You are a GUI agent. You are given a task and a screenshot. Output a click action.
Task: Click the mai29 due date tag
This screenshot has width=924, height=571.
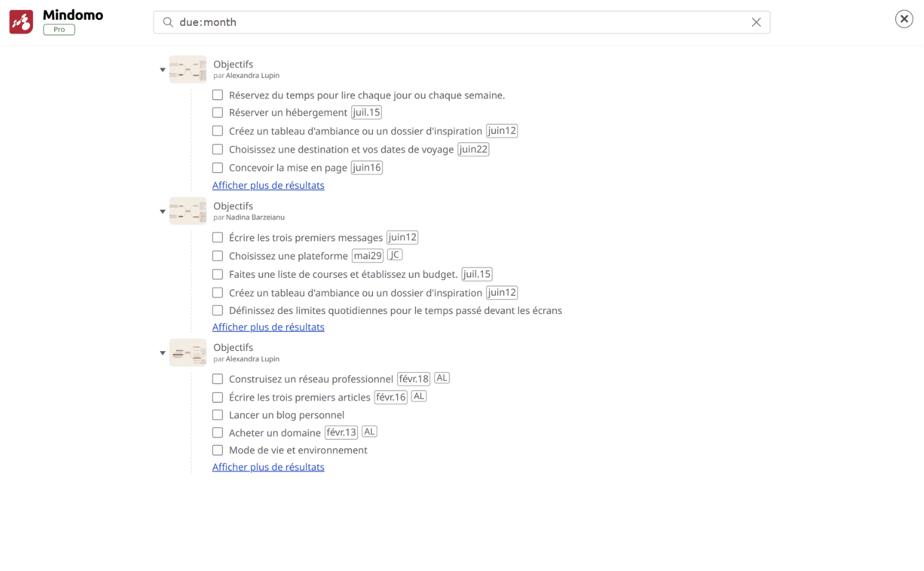coord(367,255)
